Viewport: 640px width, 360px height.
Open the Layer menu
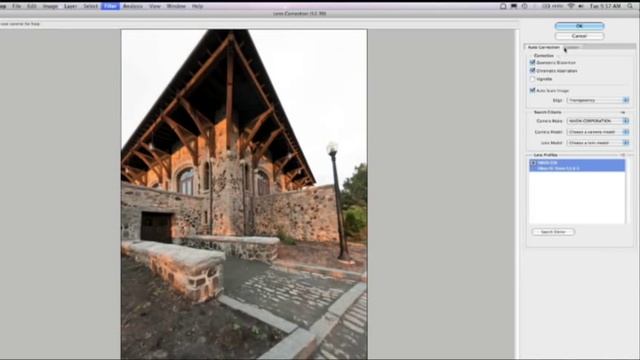[70, 6]
